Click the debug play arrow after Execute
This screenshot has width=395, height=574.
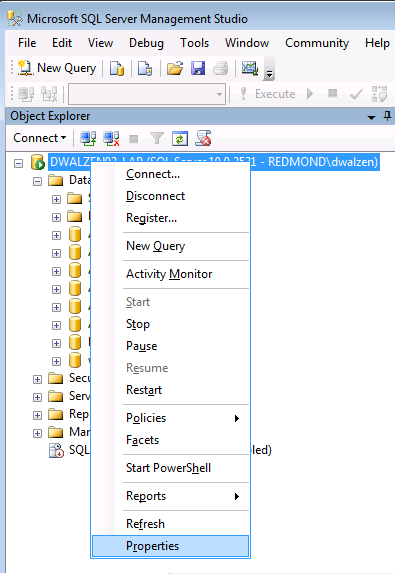pyautogui.click(x=310, y=94)
